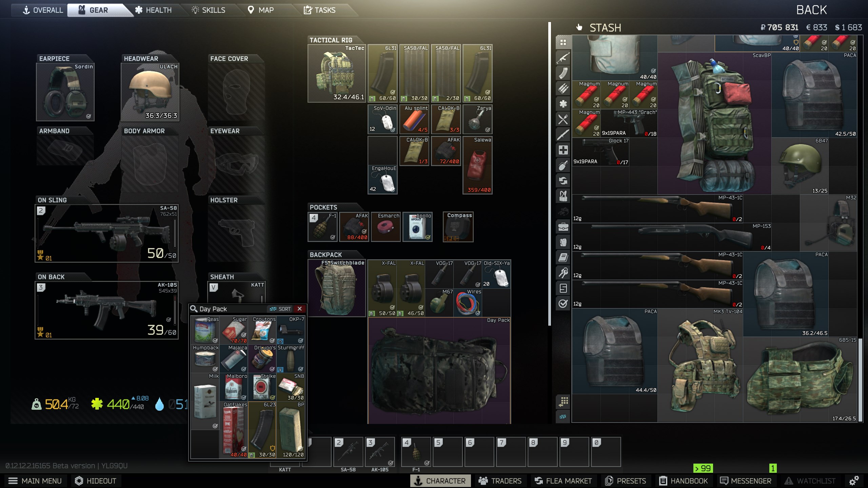This screenshot has width=868, height=488.
Task: Open the TASKS tab
Action: click(x=320, y=10)
